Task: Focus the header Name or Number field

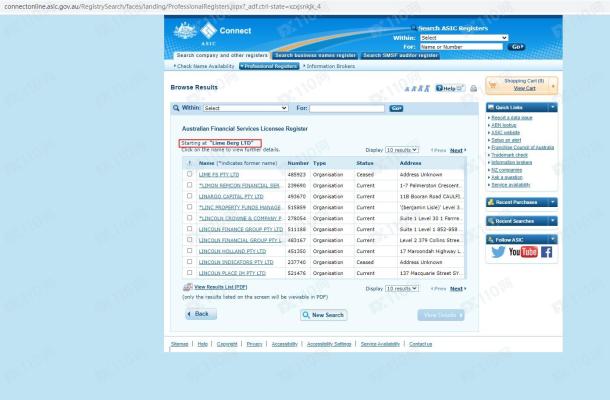Action: tap(461, 47)
